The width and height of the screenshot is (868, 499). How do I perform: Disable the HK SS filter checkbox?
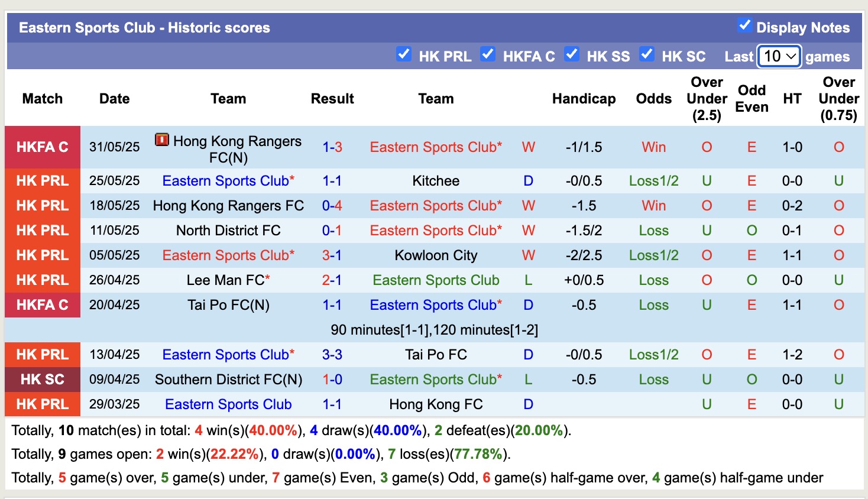point(572,54)
